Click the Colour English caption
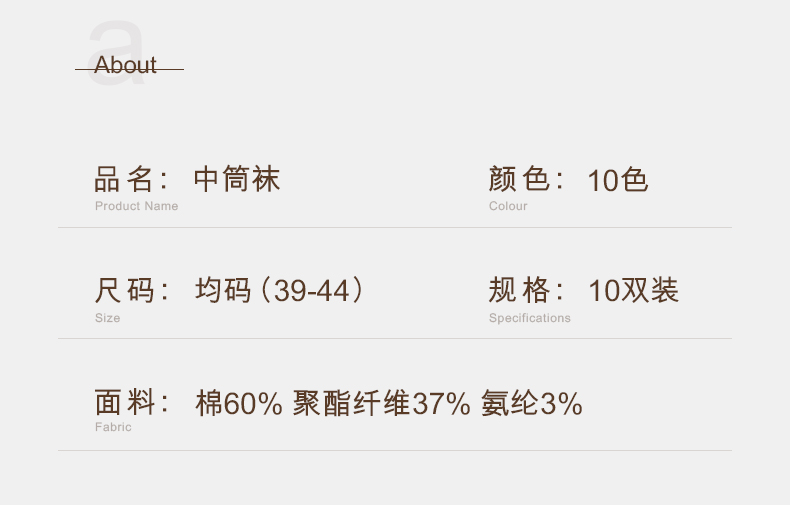 coord(508,206)
